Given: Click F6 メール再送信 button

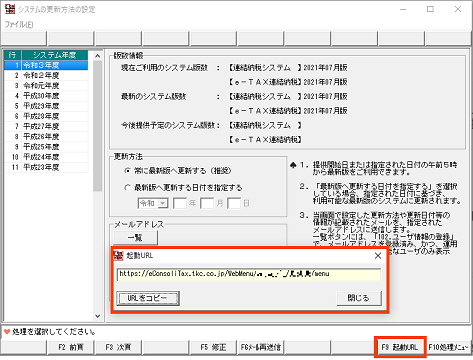Looking at the screenshot, I should (x=260, y=347).
